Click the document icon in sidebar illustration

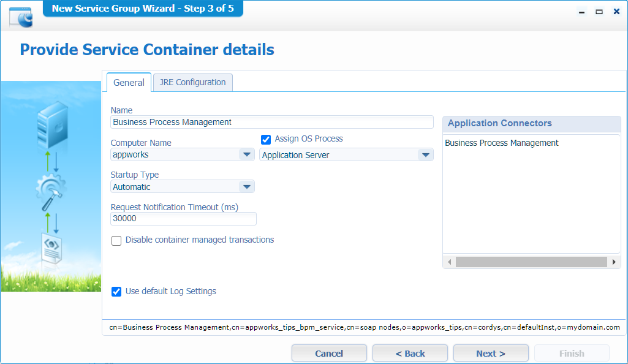coord(51,248)
